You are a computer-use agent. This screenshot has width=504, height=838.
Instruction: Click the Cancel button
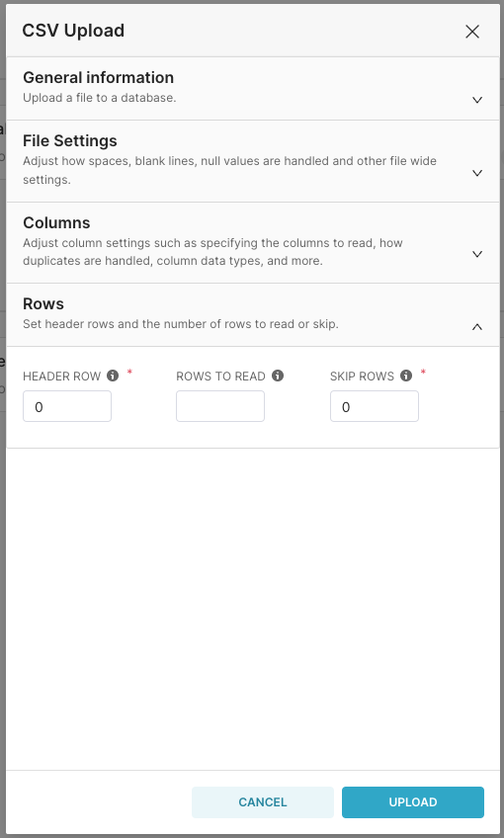263,802
